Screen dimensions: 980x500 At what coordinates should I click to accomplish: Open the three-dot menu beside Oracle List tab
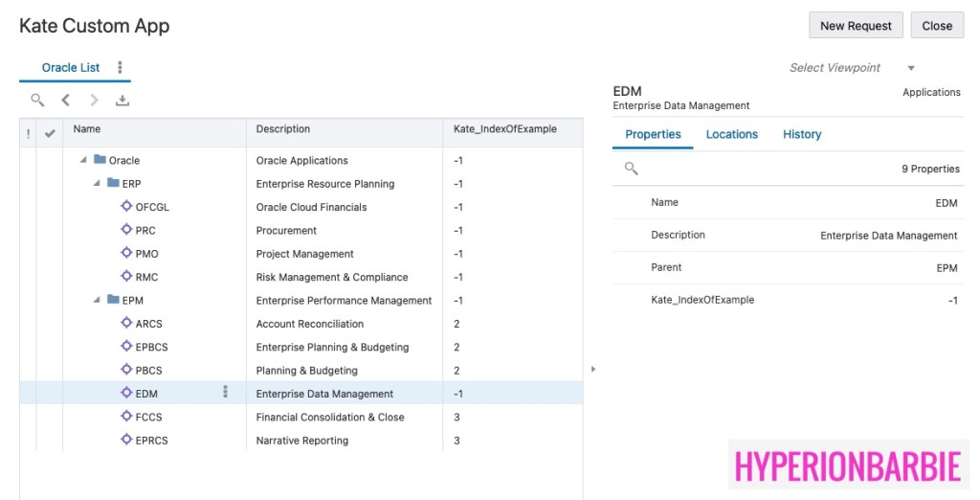120,68
